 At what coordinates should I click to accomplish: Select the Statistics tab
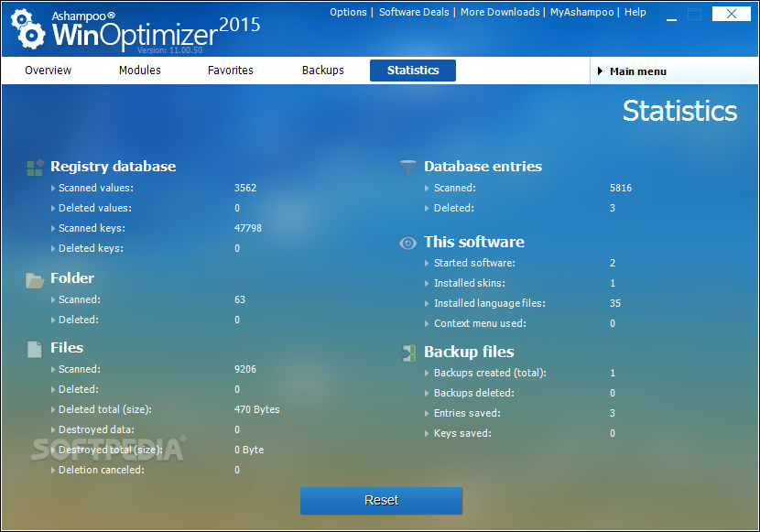pos(412,71)
